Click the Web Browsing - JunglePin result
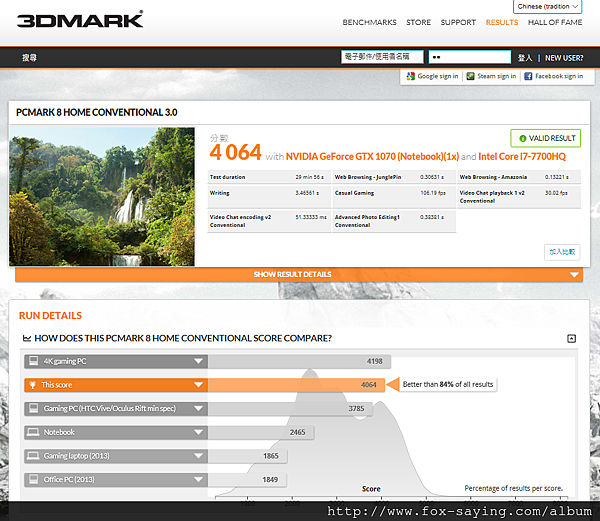This screenshot has width=600, height=521. coord(394,177)
